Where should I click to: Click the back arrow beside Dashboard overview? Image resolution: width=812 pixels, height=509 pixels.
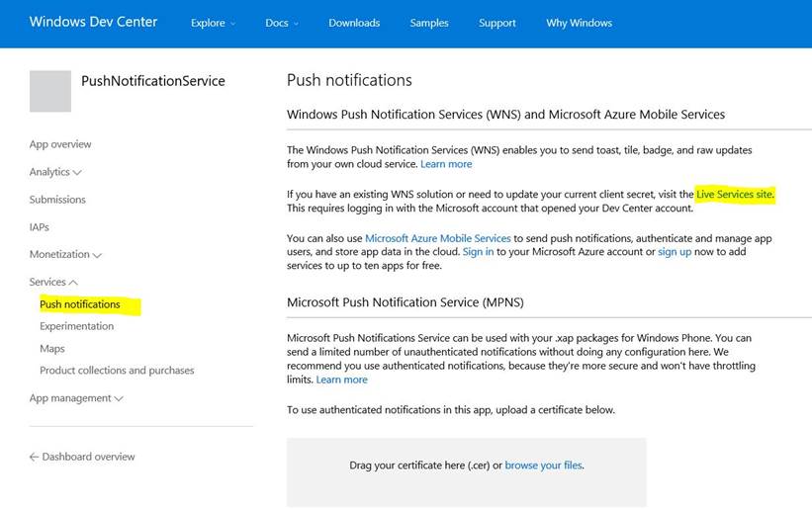tap(34, 457)
